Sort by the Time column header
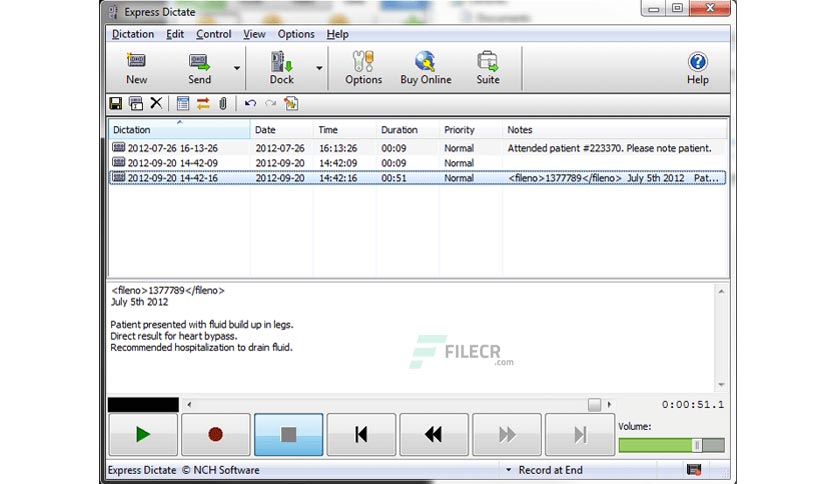The width and height of the screenshot is (836, 484). pos(344,130)
